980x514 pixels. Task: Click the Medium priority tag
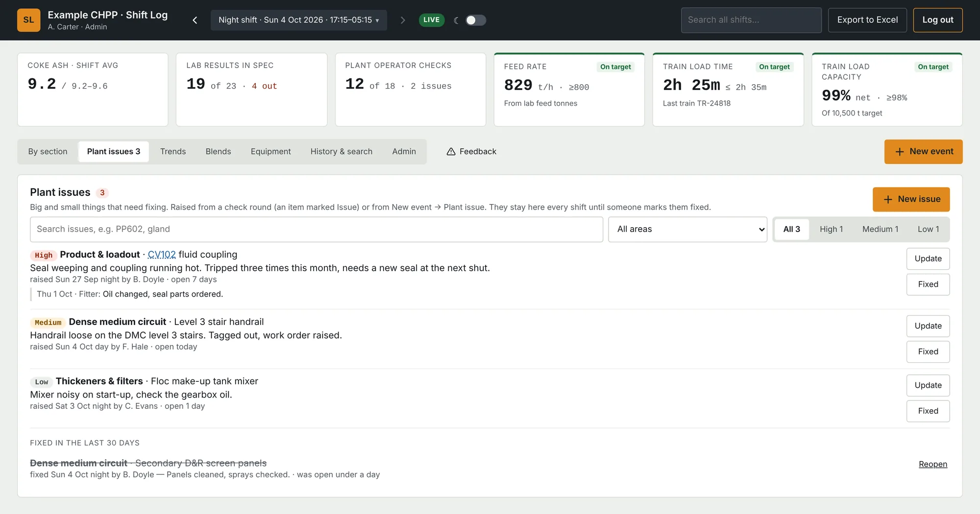click(x=48, y=322)
